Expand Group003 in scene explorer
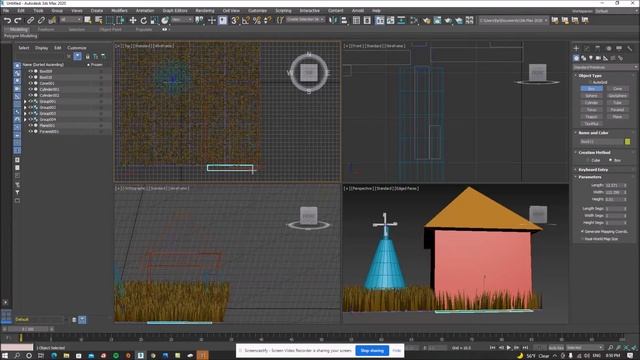Viewport: 640px width, 360px height. tap(25, 114)
